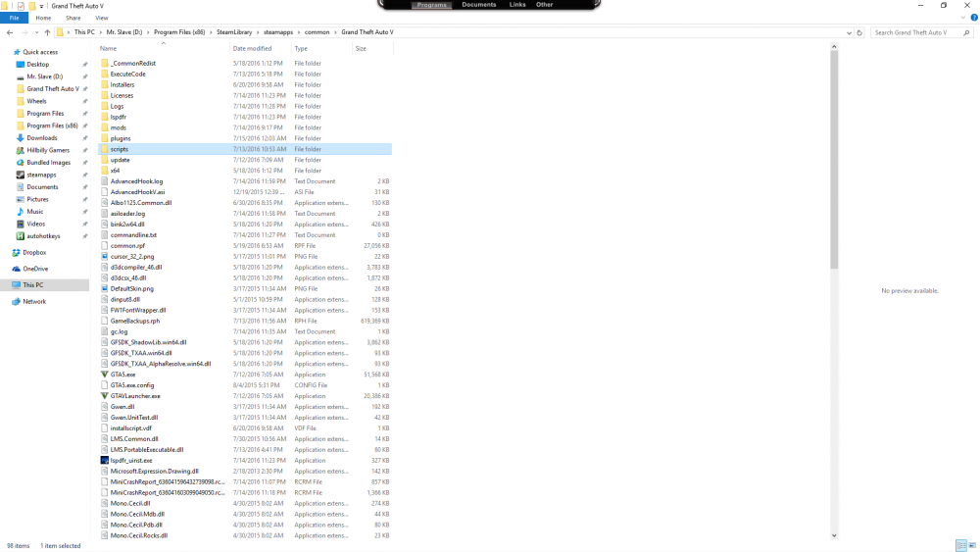Select the GTA5.exe application icon

pyautogui.click(x=105, y=375)
